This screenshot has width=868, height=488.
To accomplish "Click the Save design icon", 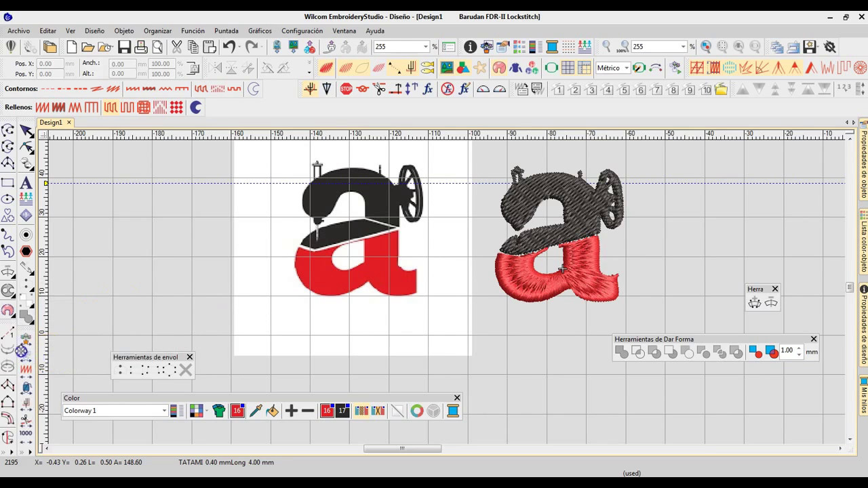I will pos(124,47).
